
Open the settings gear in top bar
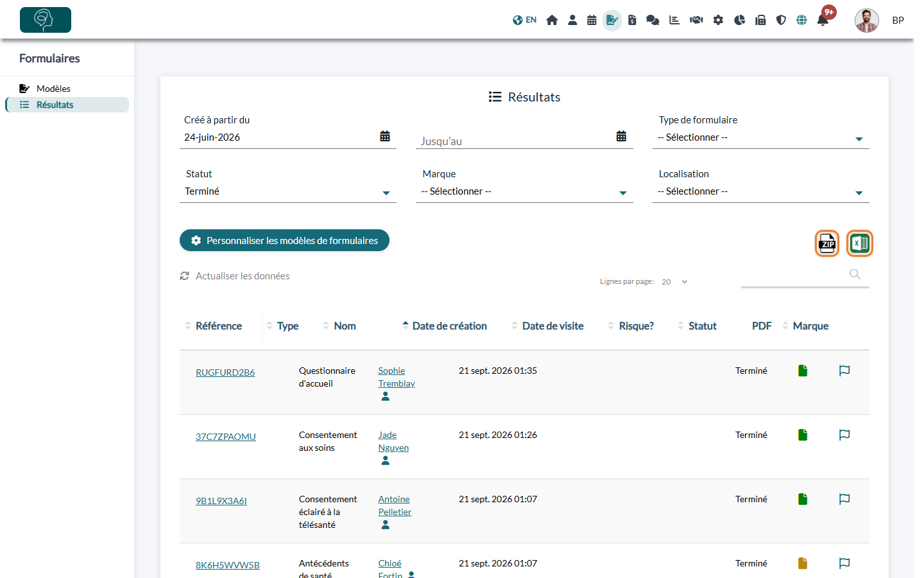[718, 20]
